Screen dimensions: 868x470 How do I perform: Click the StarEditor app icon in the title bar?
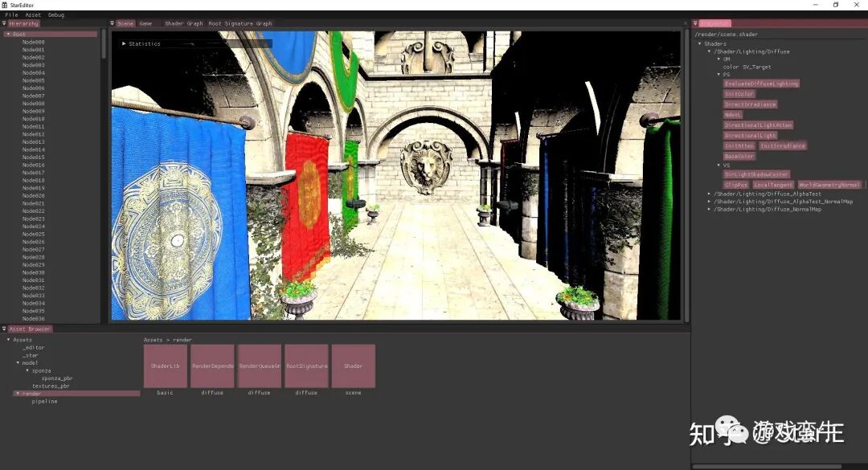(5, 5)
